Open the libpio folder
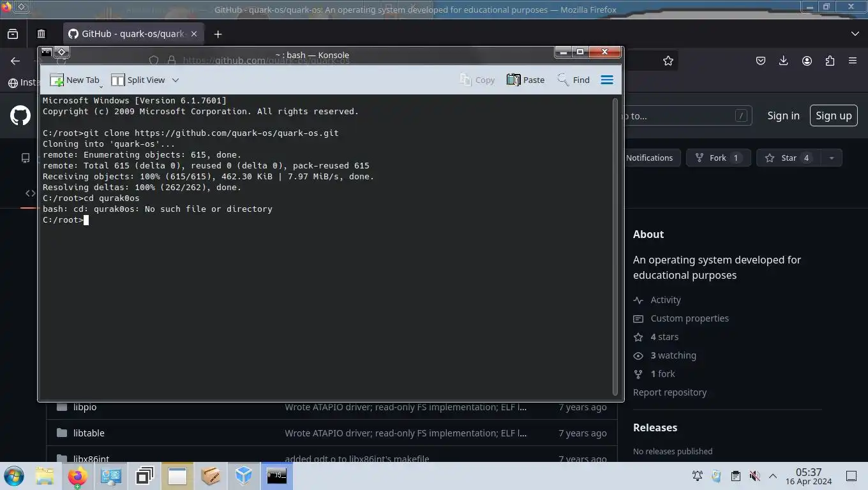 click(85, 407)
